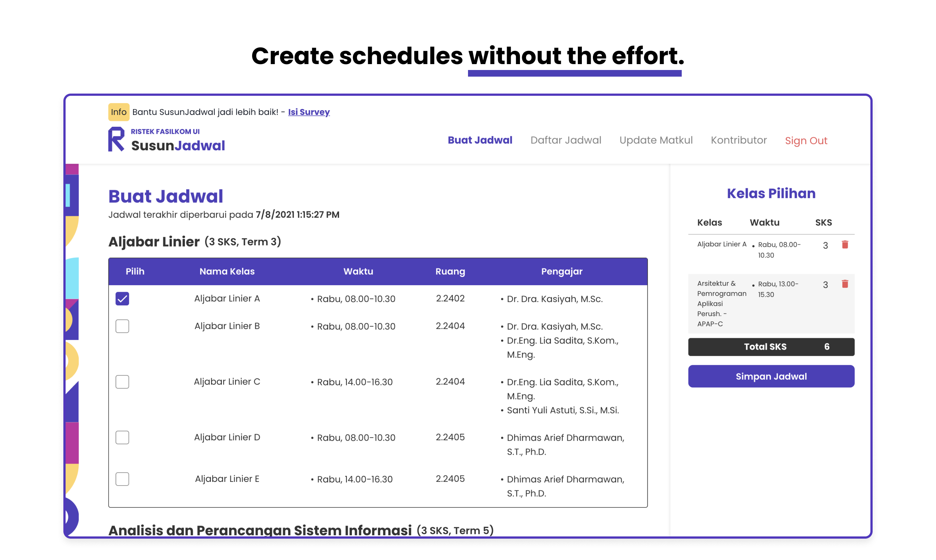
Task: Open the Isi Survey link
Action: coord(309,112)
